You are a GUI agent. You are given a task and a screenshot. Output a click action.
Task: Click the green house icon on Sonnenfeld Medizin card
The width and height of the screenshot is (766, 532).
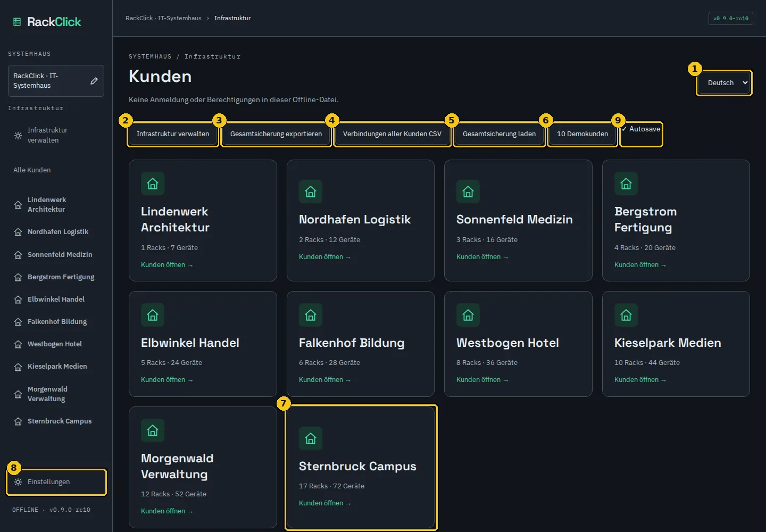tap(468, 192)
